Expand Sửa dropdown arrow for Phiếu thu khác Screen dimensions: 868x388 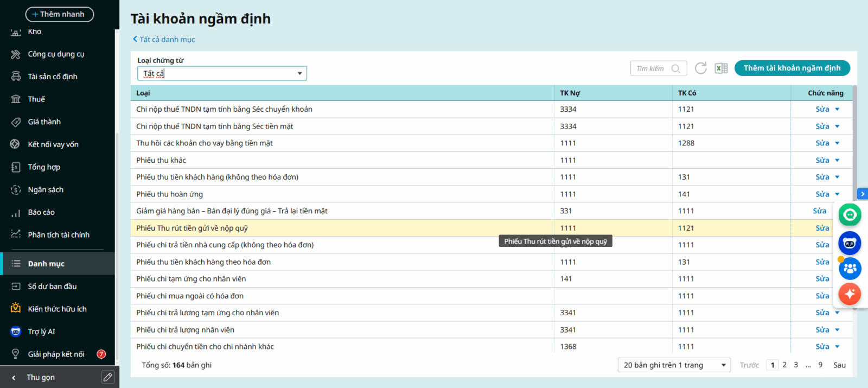coord(837,161)
